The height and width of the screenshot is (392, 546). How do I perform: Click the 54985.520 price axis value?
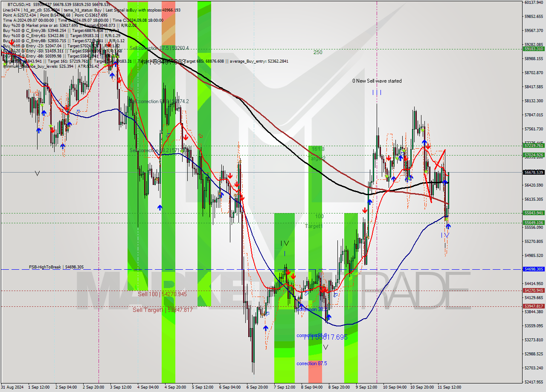(x=534, y=255)
